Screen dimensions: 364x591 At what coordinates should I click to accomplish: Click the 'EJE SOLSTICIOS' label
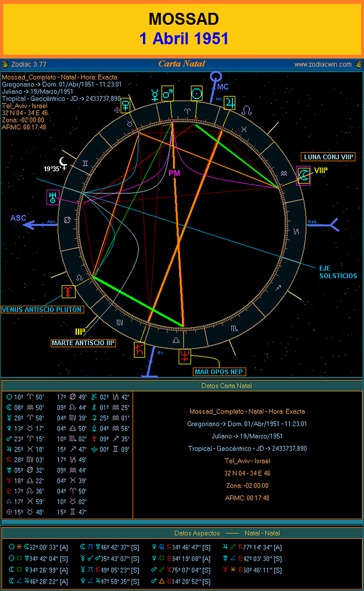(338, 272)
